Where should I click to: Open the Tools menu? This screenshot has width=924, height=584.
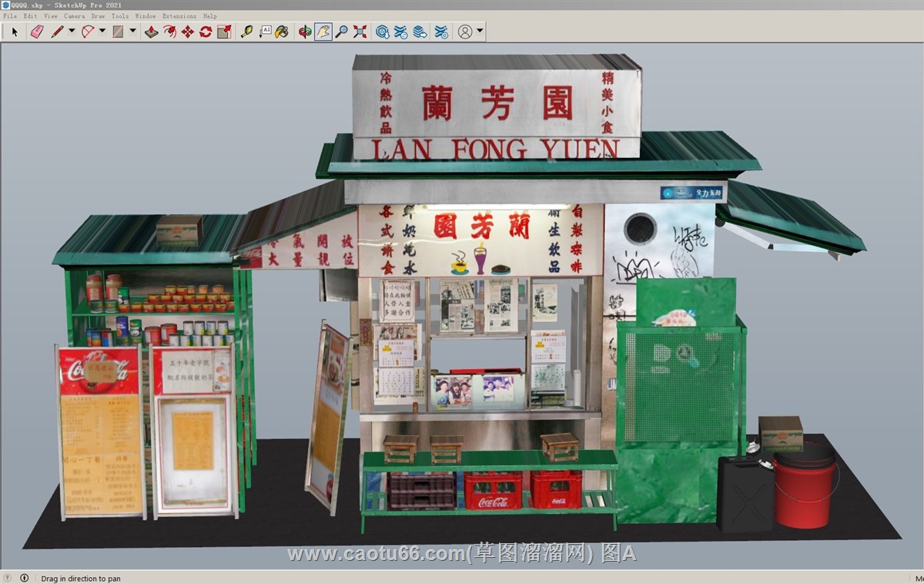(120, 15)
